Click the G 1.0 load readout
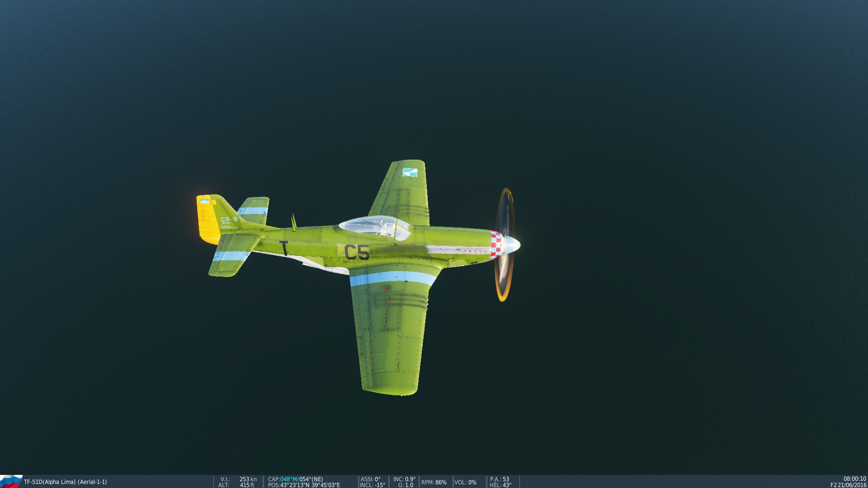The image size is (868, 488). coord(406,485)
